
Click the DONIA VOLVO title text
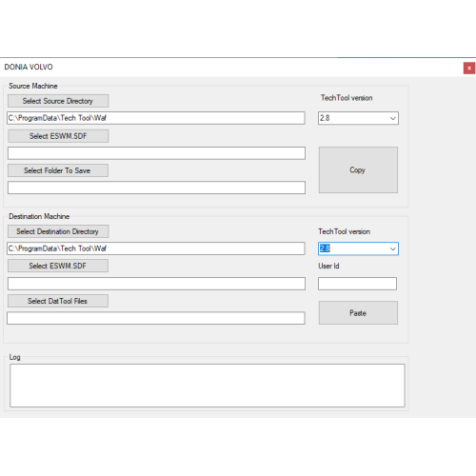(29, 67)
